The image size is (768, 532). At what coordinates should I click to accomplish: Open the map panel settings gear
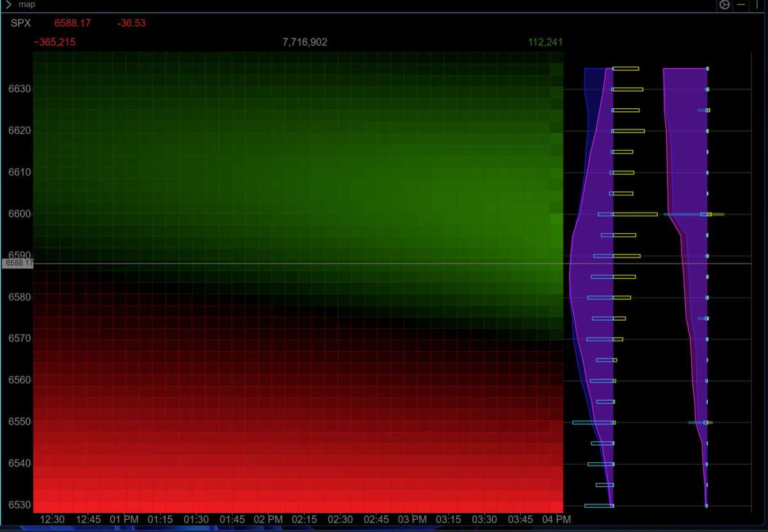724,4
